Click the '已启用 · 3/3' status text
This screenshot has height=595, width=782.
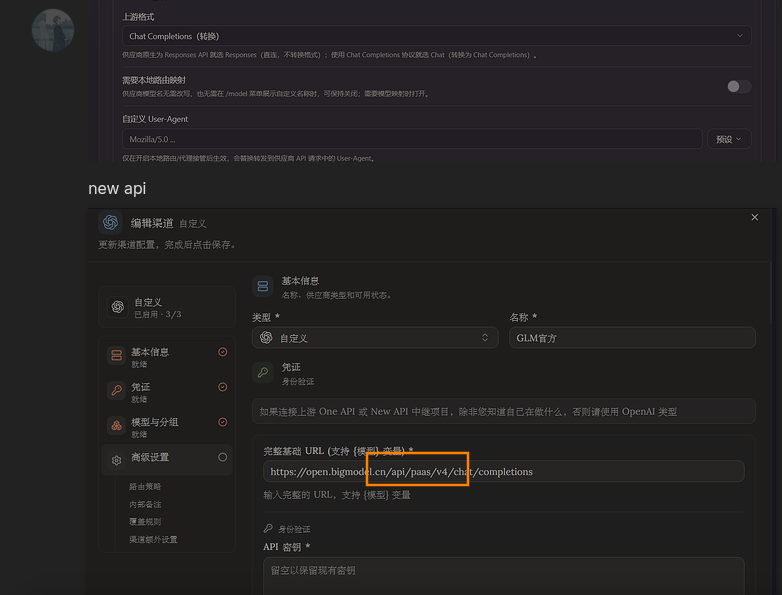tap(158, 314)
